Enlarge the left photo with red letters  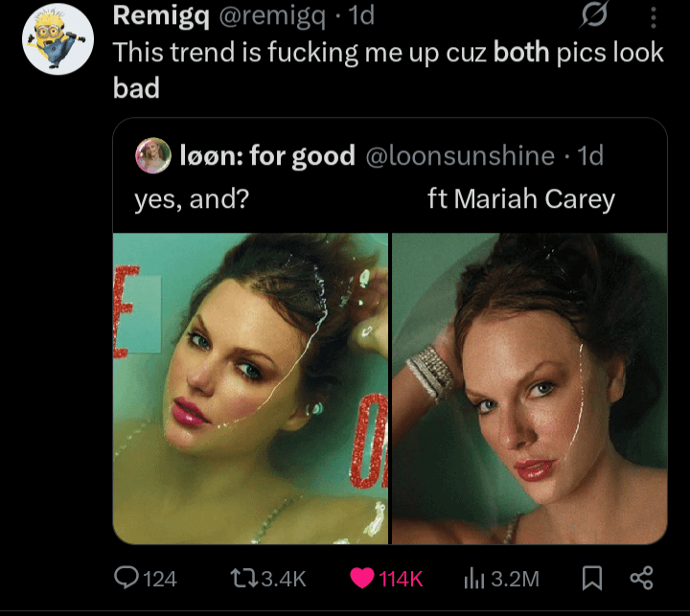[250, 388]
